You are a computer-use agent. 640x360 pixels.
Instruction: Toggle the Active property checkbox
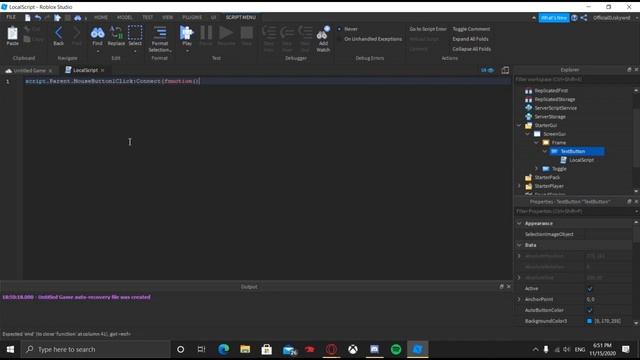pos(590,289)
